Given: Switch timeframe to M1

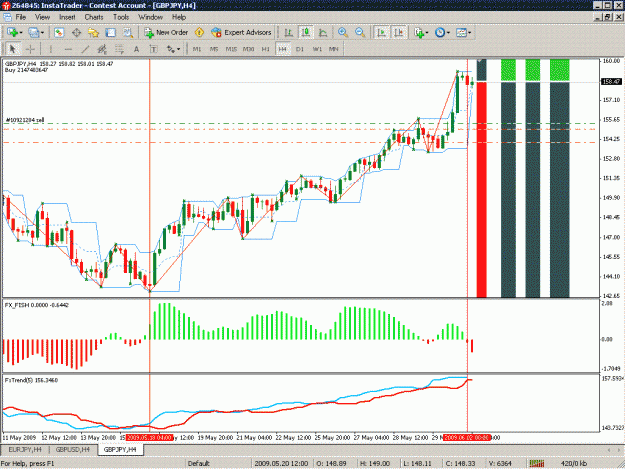Looking at the screenshot, I should click(197, 49).
